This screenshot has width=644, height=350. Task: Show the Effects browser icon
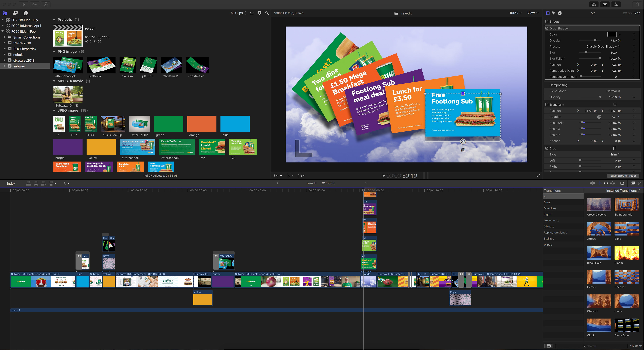coord(633,183)
